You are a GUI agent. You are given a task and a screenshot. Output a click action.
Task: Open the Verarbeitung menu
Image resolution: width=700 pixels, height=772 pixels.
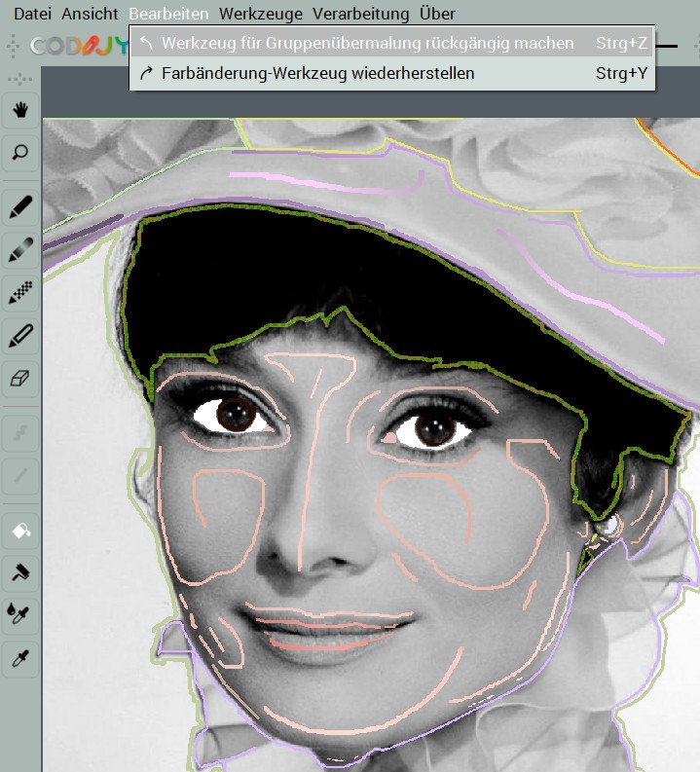click(361, 14)
